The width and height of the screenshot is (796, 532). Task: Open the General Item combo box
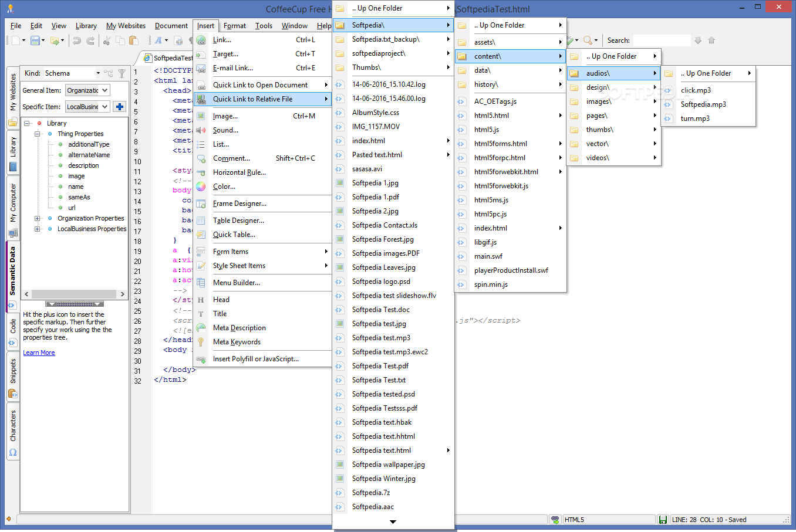[87, 90]
